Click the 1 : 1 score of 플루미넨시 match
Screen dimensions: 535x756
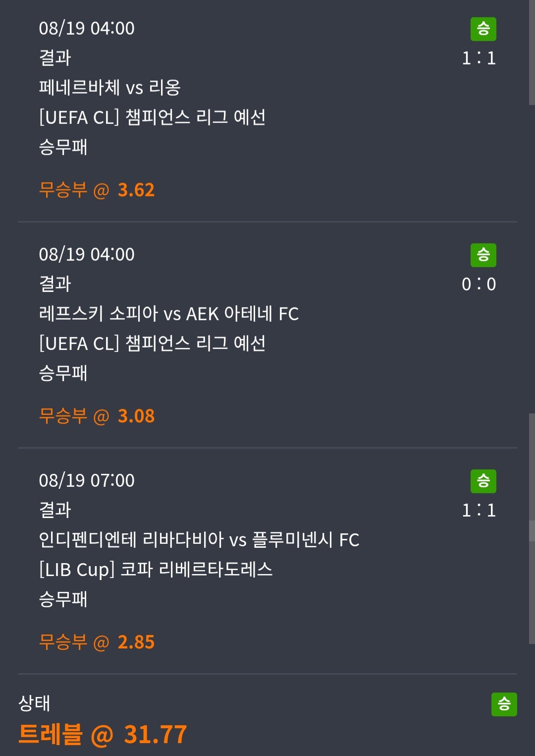point(479,511)
